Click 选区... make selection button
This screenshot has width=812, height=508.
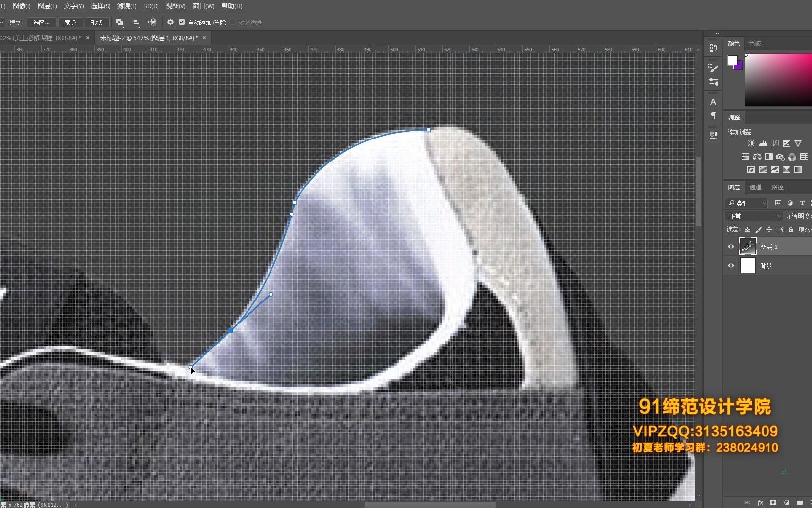coord(41,23)
